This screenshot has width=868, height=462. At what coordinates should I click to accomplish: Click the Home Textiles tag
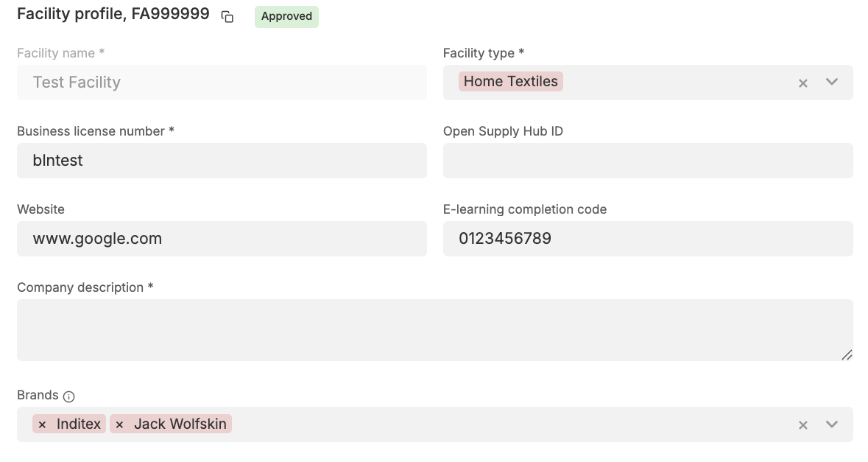click(510, 82)
